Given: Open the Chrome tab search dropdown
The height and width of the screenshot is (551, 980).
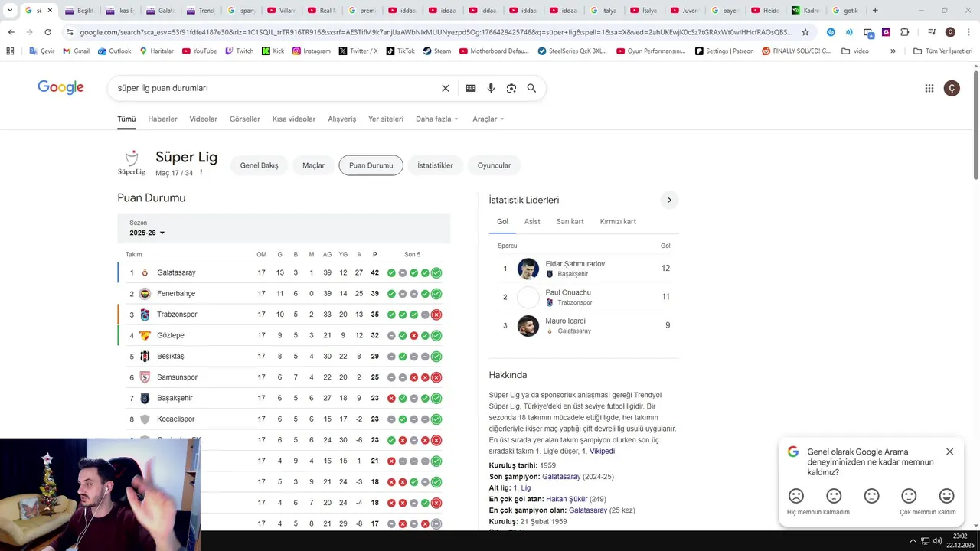Looking at the screenshot, I should (x=11, y=11).
